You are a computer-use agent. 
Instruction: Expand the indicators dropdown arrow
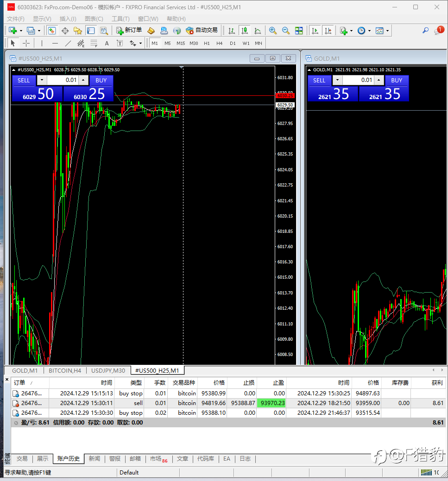pyautogui.click(x=351, y=31)
